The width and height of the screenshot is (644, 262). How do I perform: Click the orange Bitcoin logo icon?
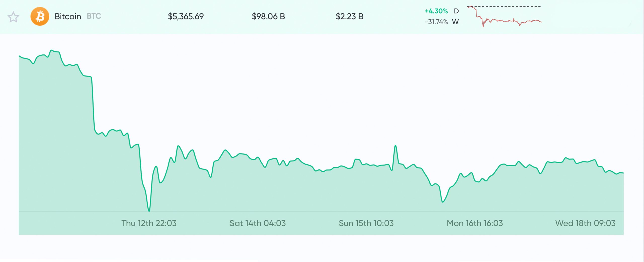click(40, 17)
